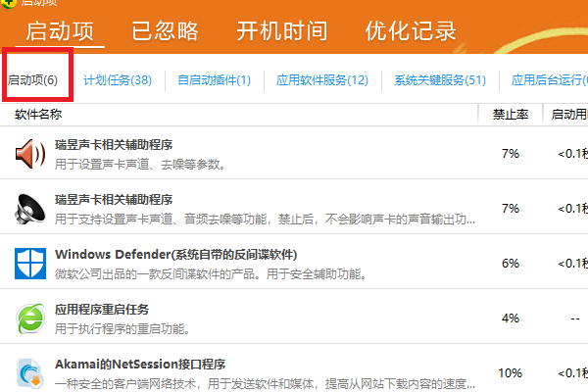
Task: Switch to the 开机时间 tab
Action: [282, 30]
